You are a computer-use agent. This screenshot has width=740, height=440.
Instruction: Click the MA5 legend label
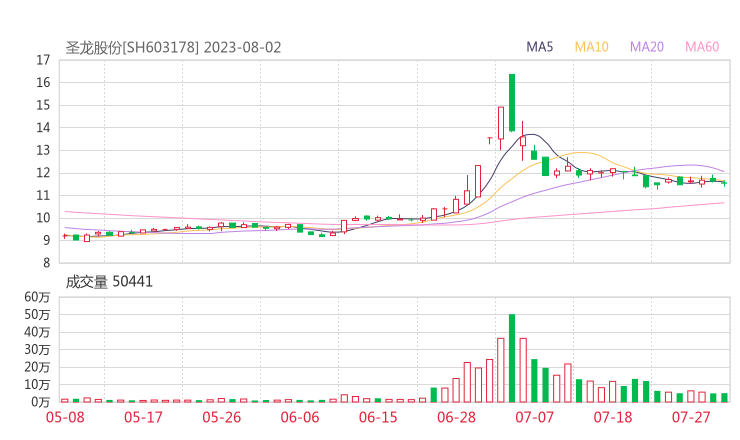point(539,47)
